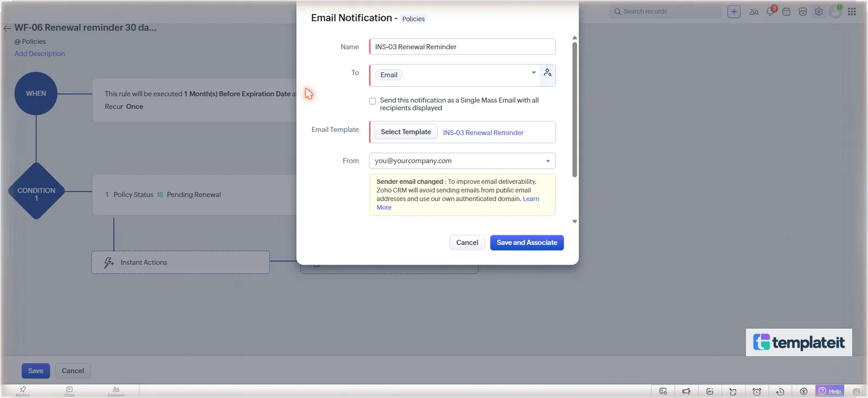Open the recipient lookup icon beside To

548,73
